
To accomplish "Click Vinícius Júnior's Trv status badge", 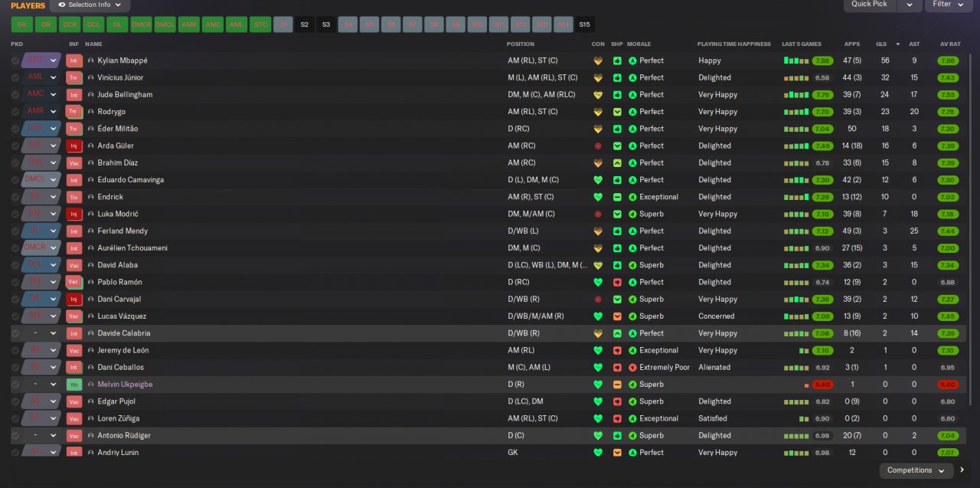I will click(x=73, y=77).
